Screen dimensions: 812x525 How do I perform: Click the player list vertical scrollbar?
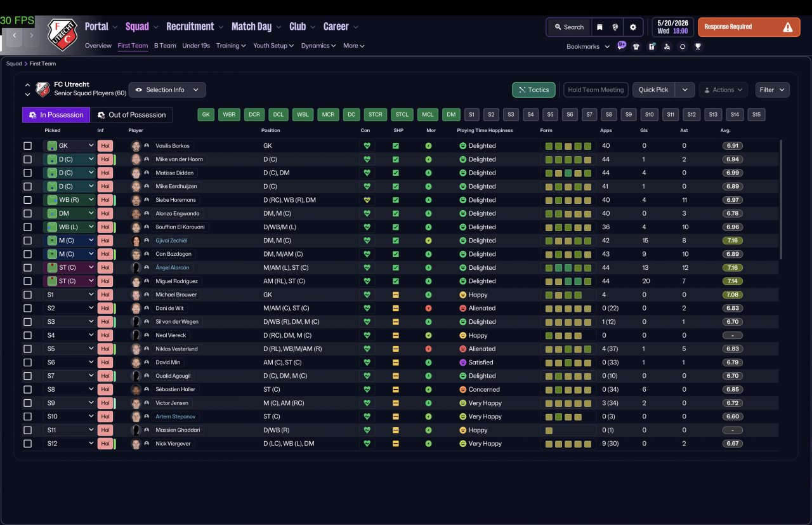point(781,199)
